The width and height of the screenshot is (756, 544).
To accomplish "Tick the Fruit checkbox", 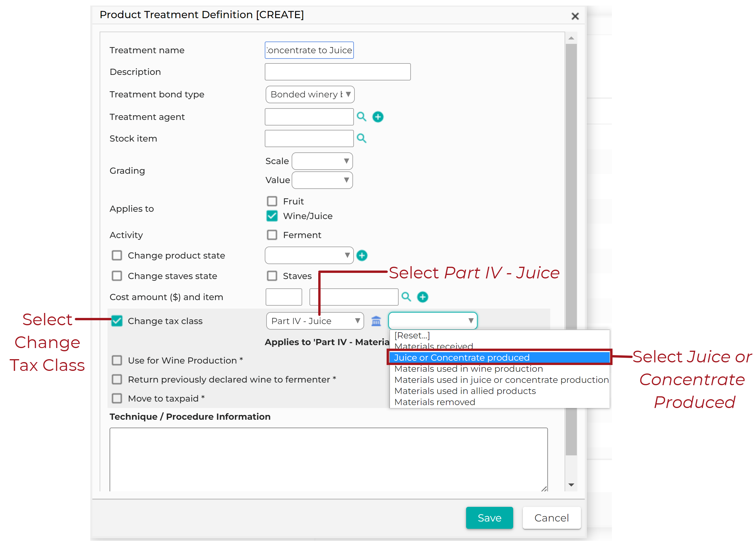I will 272,201.
